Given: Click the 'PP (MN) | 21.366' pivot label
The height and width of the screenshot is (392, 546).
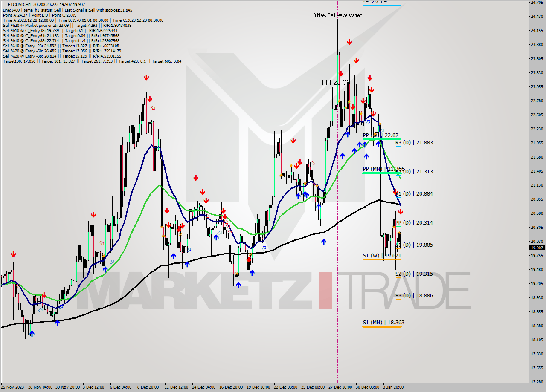Looking at the screenshot, I should (383, 169).
